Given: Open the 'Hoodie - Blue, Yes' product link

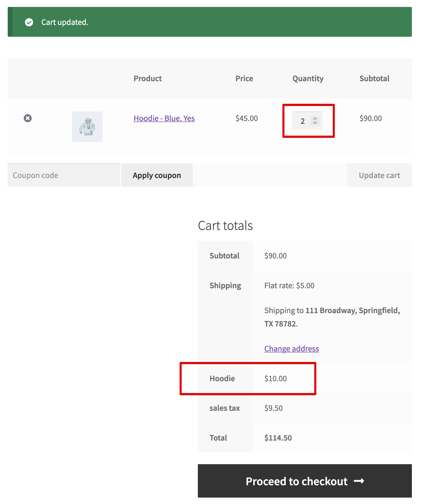Looking at the screenshot, I should (164, 118).
